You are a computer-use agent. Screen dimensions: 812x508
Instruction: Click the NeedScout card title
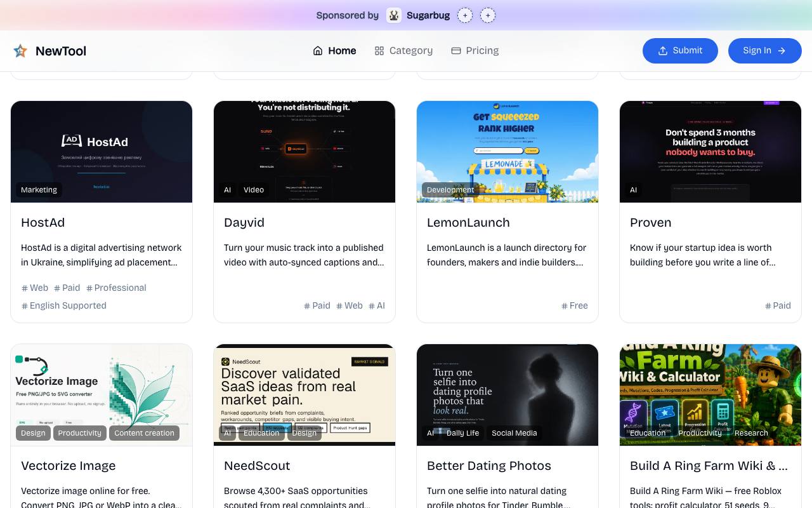pos(257,466)
